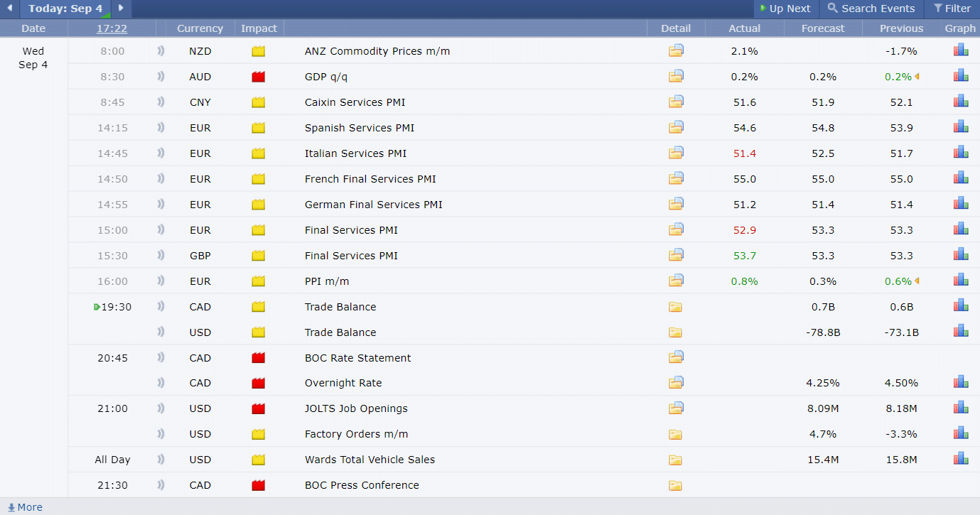The image size is (980, 515).
Task: Toggle alert bell for BOC Press Conference
Action: click(x=161, y=485)
